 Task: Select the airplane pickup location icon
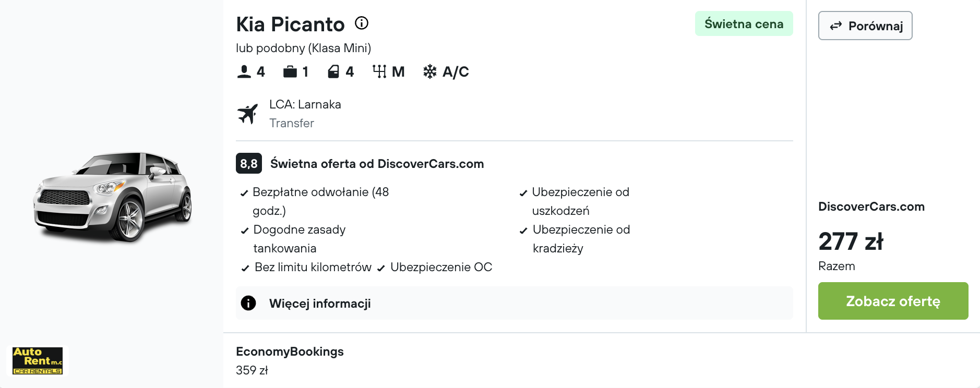[x=248, y=114]
